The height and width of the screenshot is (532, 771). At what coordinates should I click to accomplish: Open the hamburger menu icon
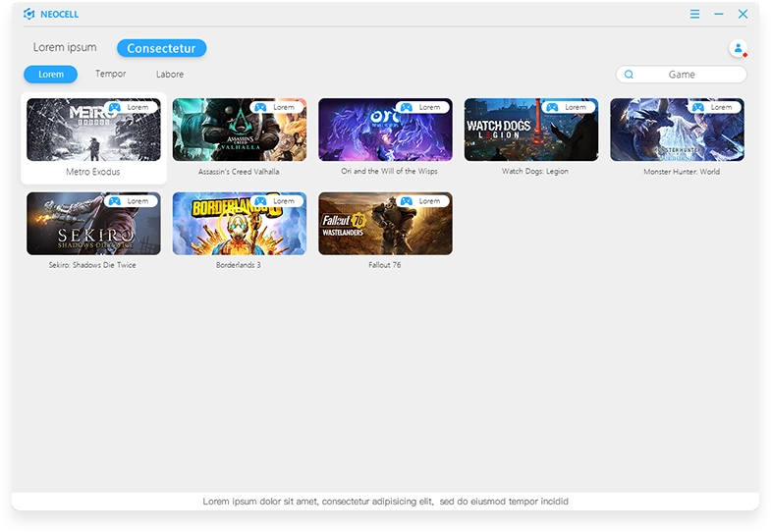coord(694,14)
